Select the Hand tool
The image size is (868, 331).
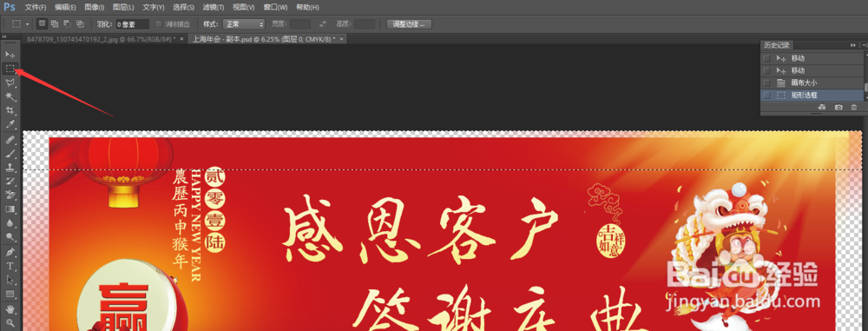(10, 308)
